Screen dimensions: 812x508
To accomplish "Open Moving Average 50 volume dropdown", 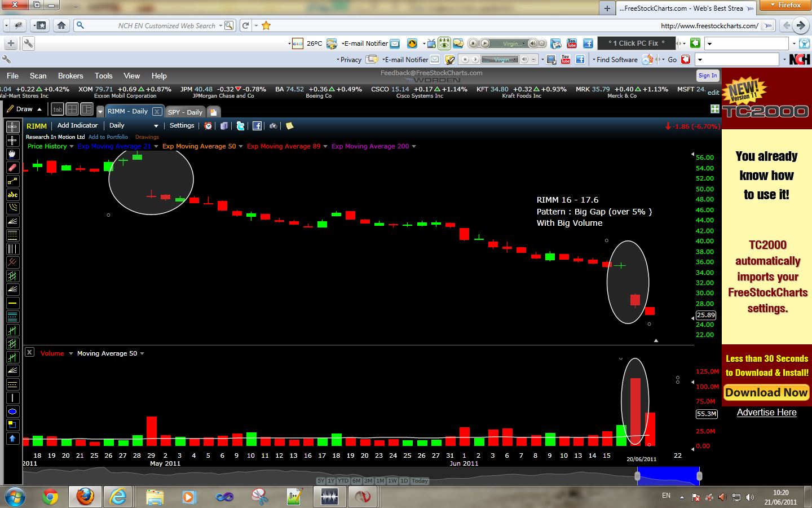I will [x=142, y=354].
